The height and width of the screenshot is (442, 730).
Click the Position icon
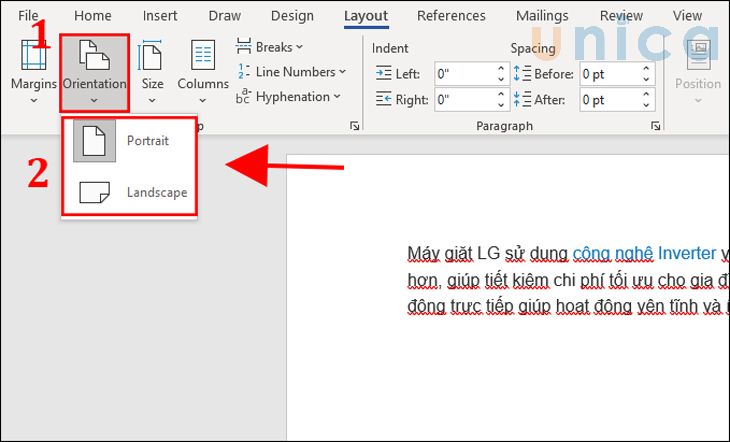click(x=697, y=60)
